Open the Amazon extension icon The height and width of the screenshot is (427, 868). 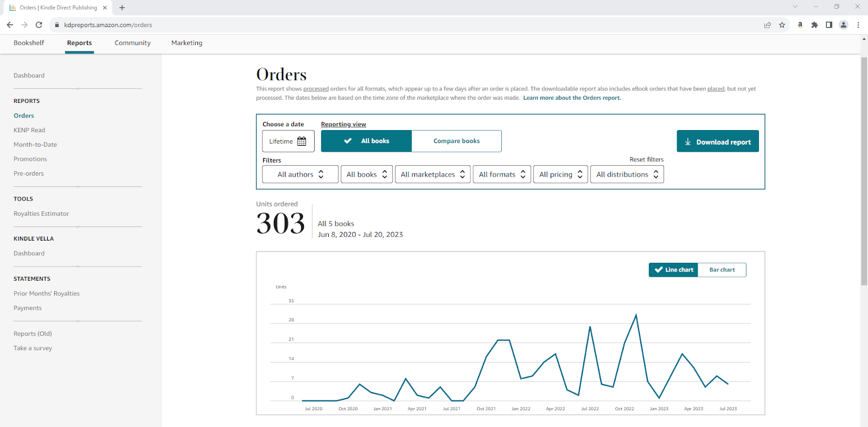(800, 25)
